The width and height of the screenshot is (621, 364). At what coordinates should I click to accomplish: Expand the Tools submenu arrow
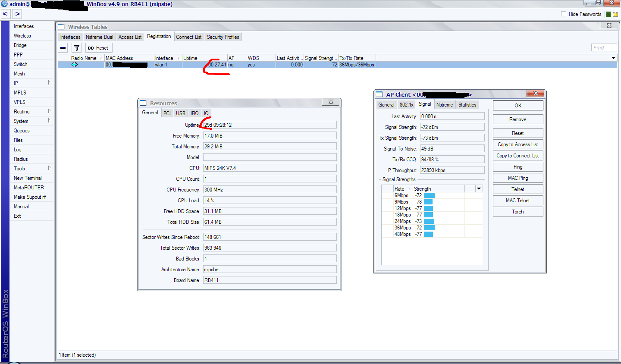point(49,168)
